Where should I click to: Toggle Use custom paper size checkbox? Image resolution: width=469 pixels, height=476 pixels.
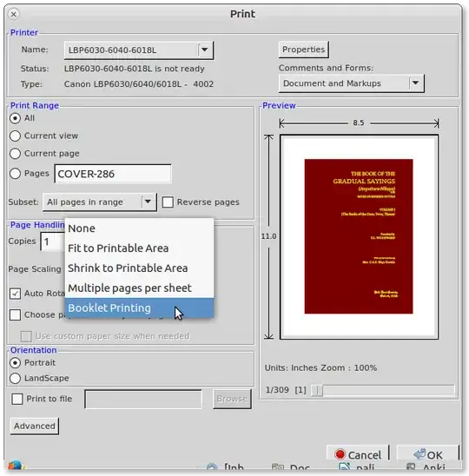point(26,336)
